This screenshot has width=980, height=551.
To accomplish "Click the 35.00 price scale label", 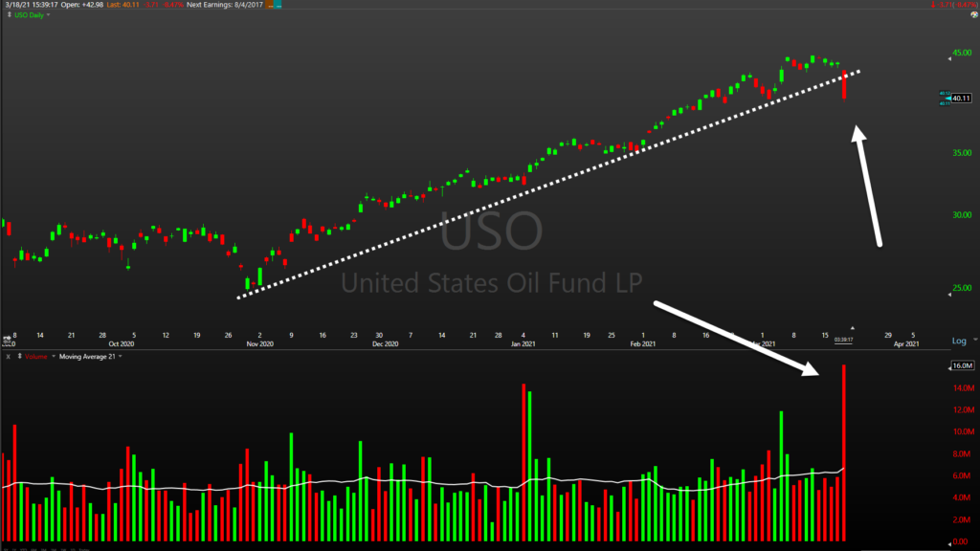I will tap(963, 152).
